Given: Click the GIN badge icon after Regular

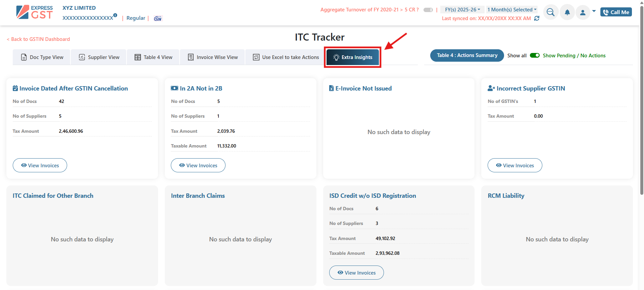Looking at the screenshot, I should [158, 18].
